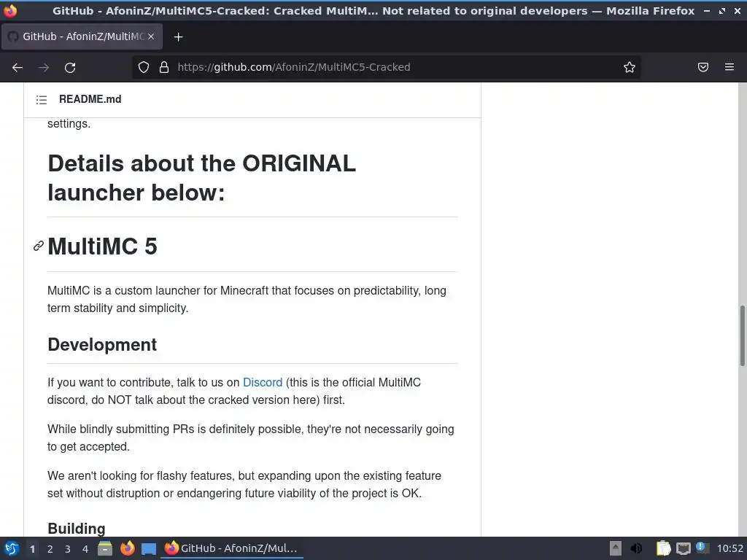Switch to workspace 3
The width and height of the screenshot is (747, 560).
[68, 549]
